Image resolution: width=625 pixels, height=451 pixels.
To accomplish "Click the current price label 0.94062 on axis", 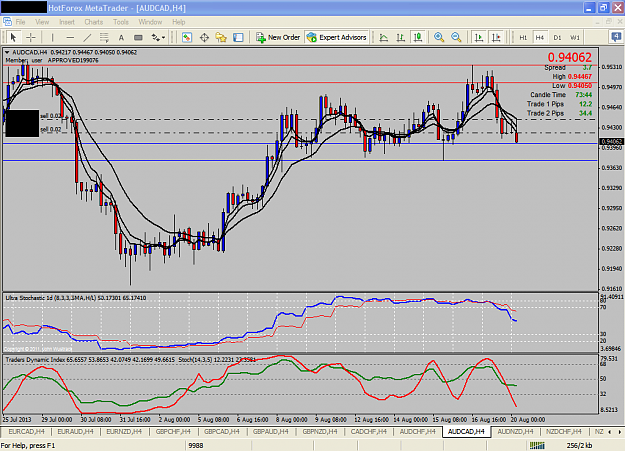I will click(611, 142).
